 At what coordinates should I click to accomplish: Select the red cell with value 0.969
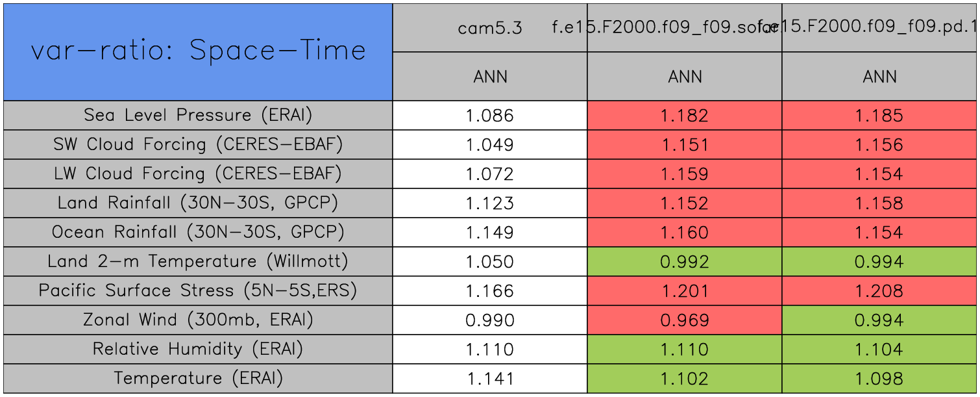point(684,320)
